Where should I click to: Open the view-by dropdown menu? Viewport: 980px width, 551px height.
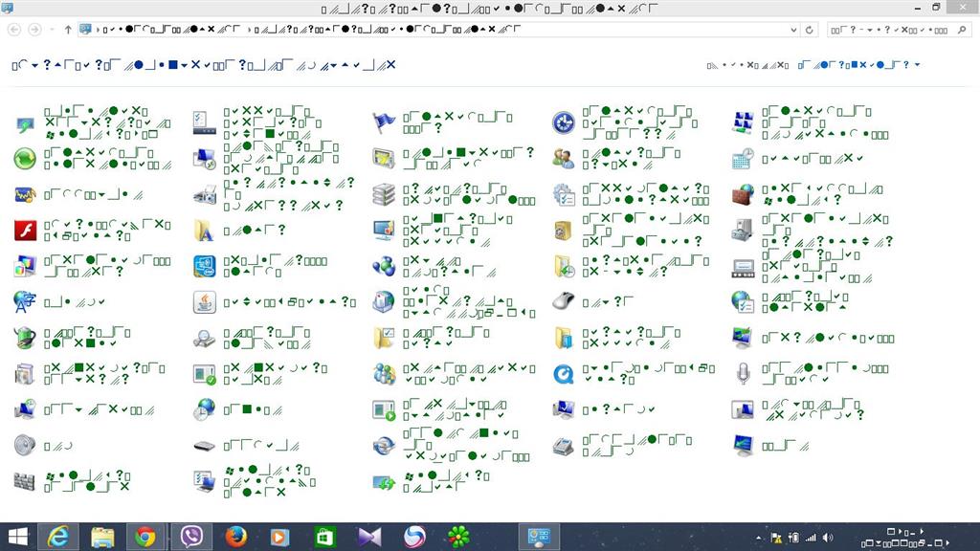pyautogui.click(x=858, y=65)
